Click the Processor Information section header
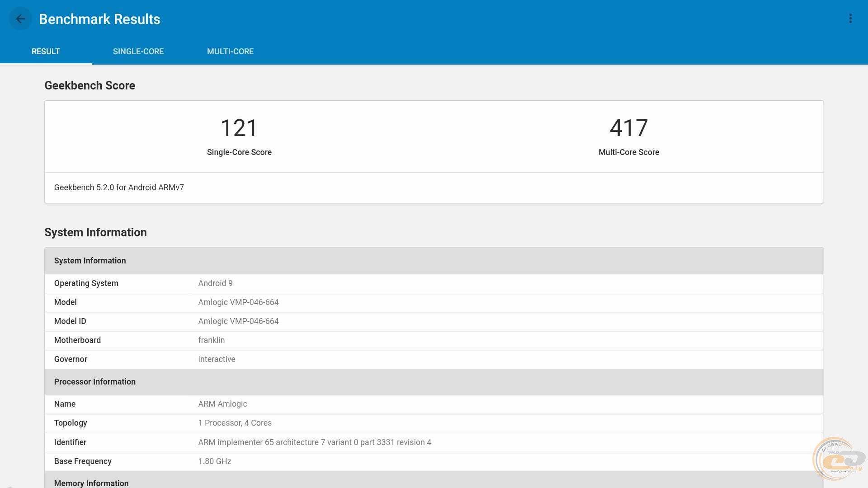 95,382
